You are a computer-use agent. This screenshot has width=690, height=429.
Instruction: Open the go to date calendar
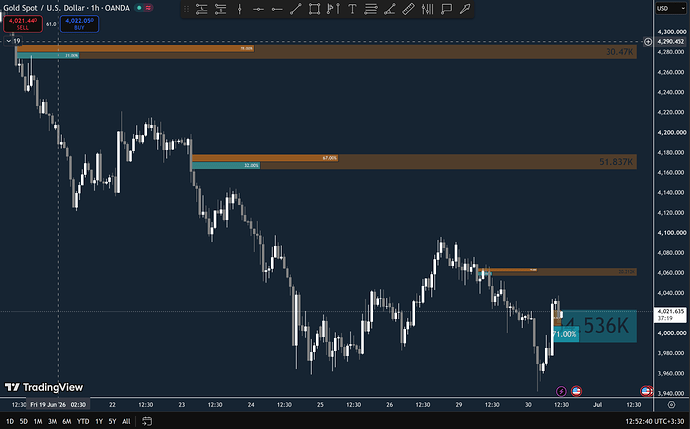click(147, 421)
